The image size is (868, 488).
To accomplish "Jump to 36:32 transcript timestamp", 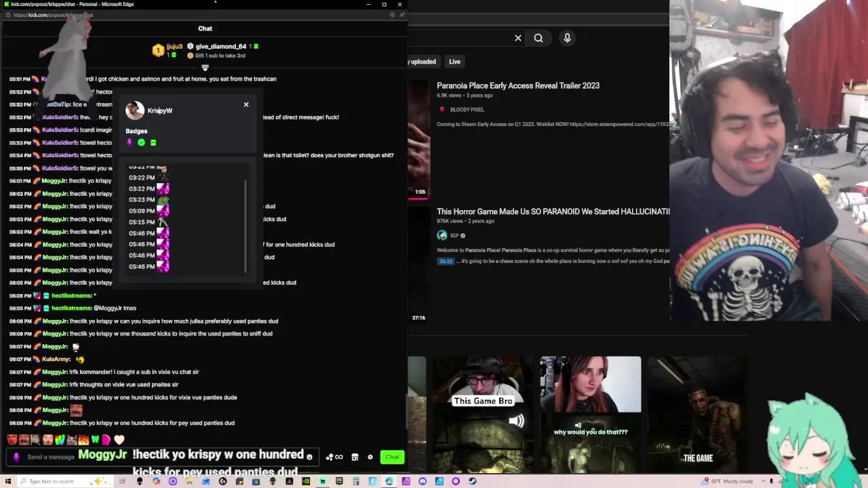I will [x=446, y=261].
